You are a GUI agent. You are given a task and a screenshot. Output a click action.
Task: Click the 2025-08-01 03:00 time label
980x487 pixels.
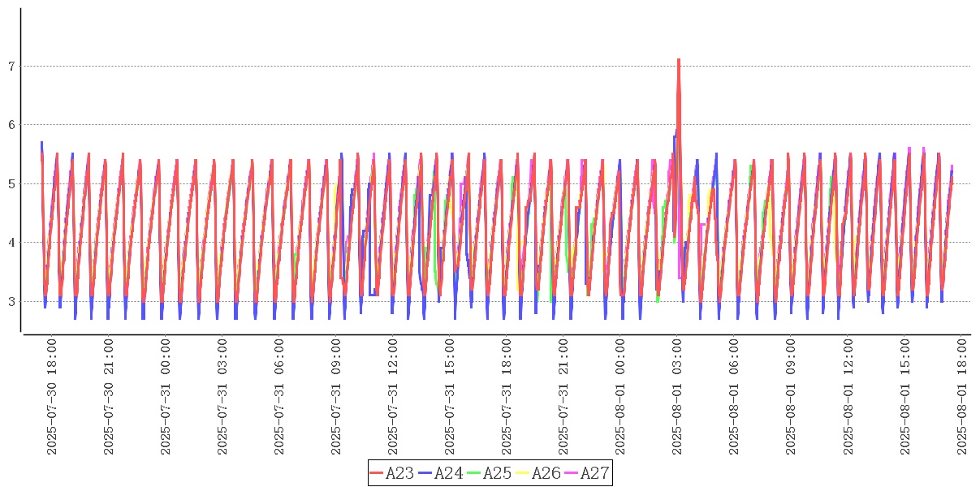tap(677, 397)
